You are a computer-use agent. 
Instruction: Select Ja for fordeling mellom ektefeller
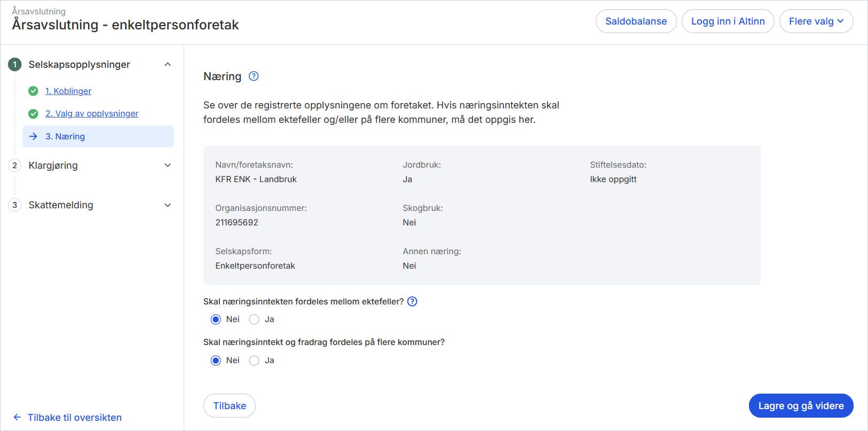point(254,319)
